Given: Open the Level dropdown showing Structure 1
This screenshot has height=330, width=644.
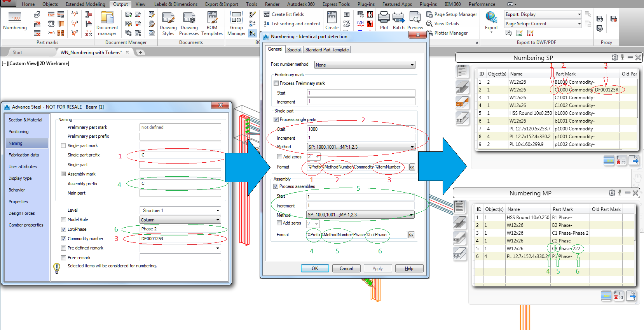Looking at the screenshot, I should (x=180, y=211).
